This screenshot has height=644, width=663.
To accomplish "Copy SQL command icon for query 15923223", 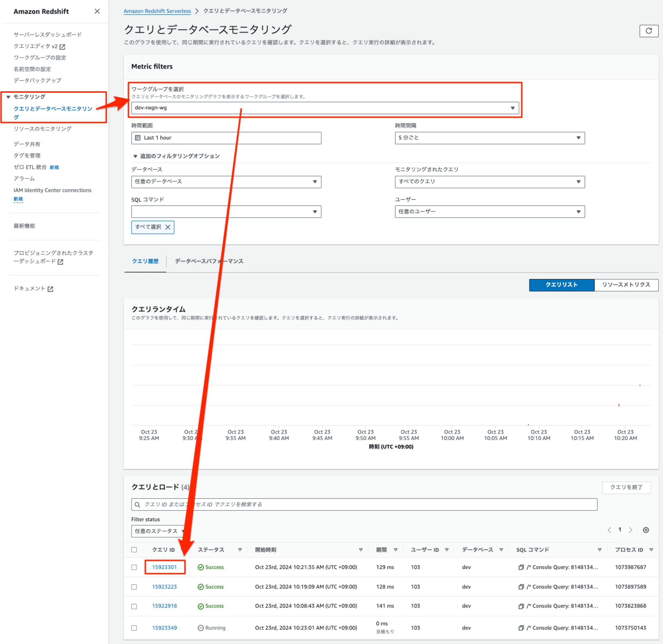I will coord(521,587).
